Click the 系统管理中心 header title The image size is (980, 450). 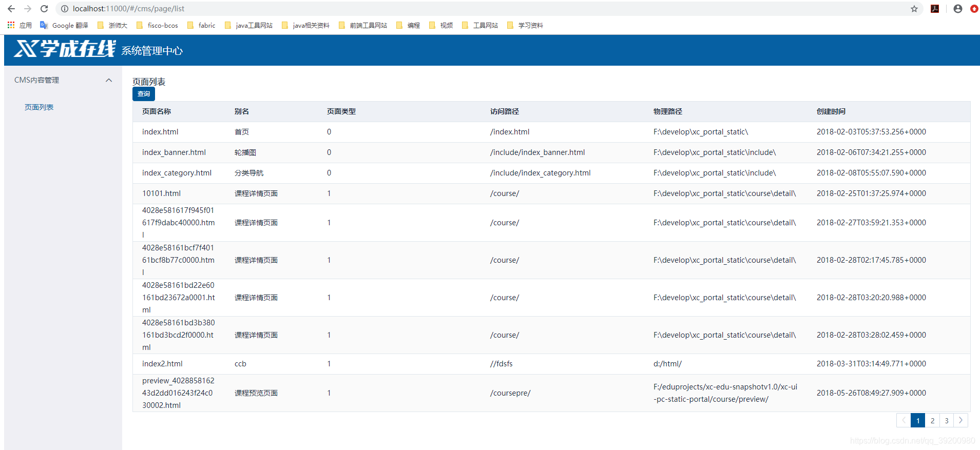pyautogui.click(x=152, y=51)
